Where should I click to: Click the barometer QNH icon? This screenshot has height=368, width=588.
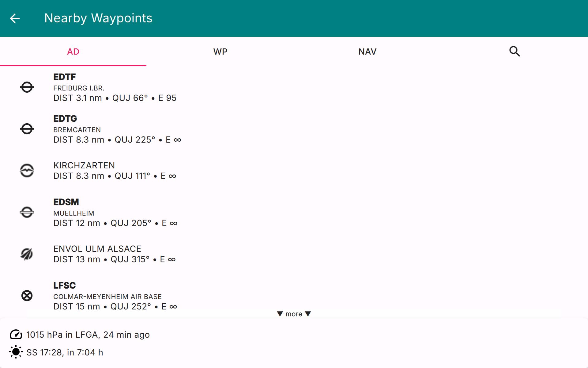(16, 335)
